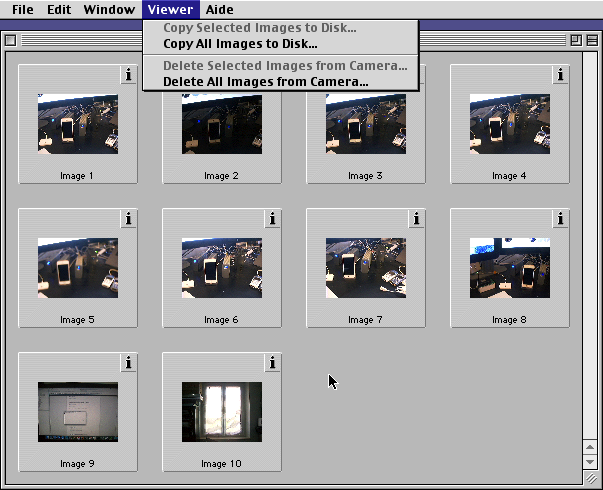Open the info icon for Image 8
603x490 pixels.
(x=560, y=218)
